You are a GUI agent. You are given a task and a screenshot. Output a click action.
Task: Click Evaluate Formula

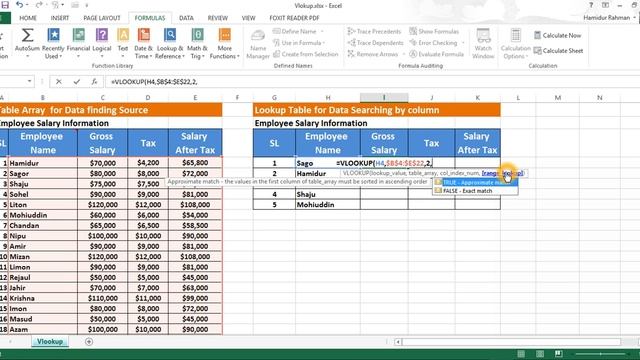point(436,54)
